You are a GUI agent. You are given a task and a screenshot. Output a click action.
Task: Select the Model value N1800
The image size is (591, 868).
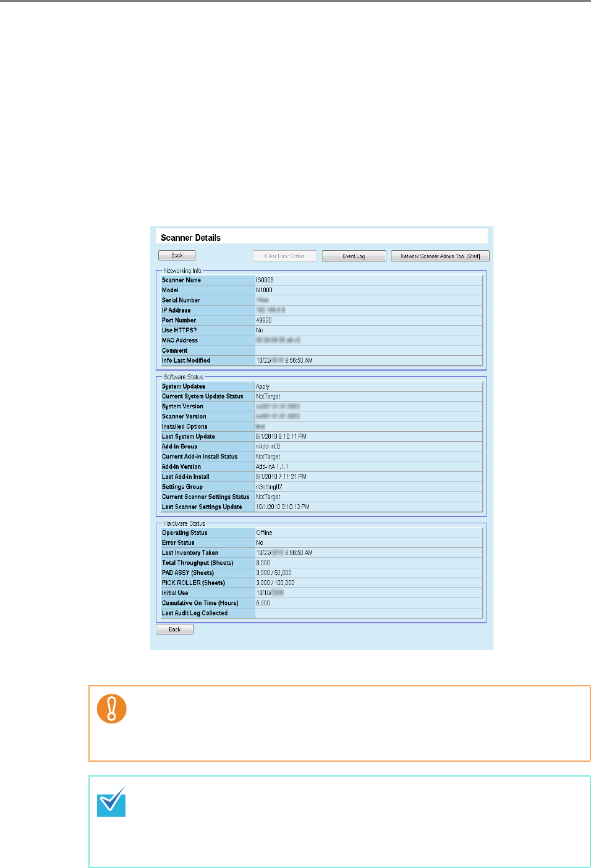(x=264, y=290)
